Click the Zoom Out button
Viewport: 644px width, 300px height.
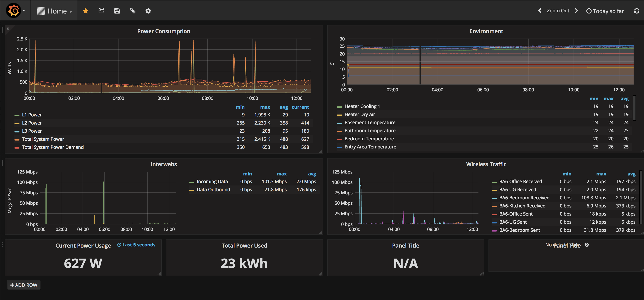558,11
